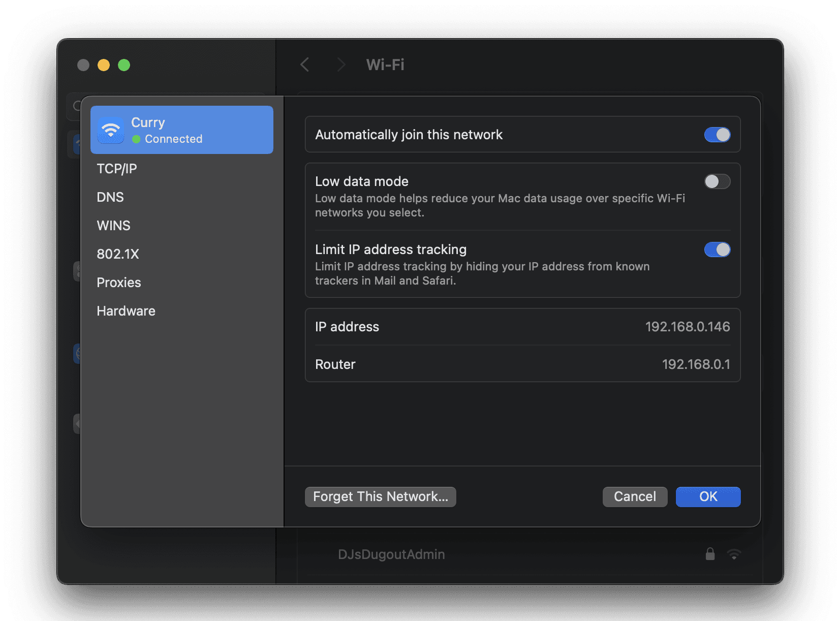The width and height of the screenshot is (840, 621).
Task: Open the 802.1X configuration pane
Action: [118, 254]
